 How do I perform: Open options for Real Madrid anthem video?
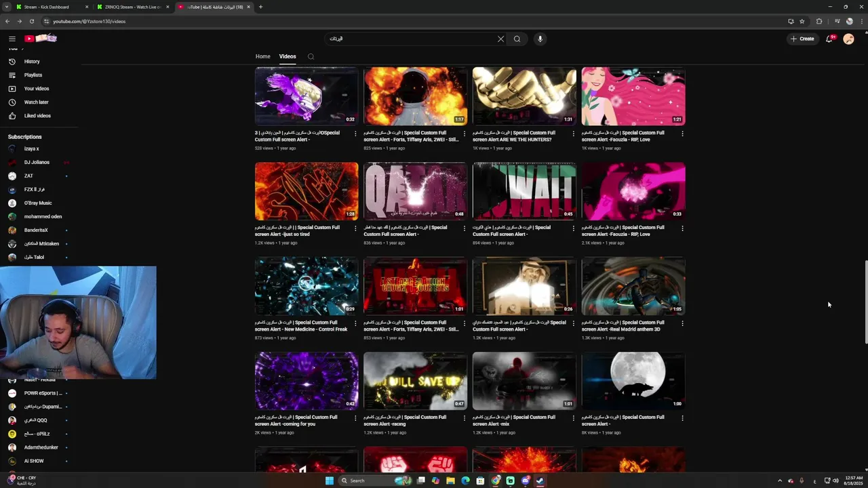click(x=682, y=323)
